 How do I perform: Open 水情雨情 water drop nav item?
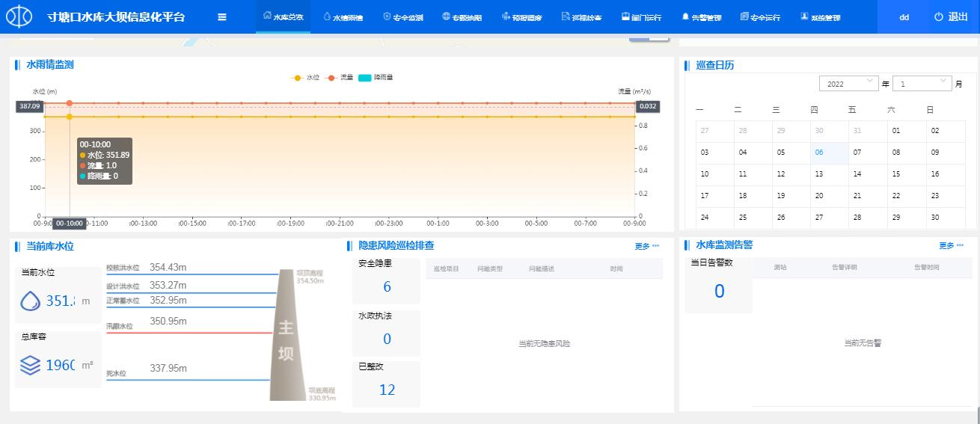(x=343, y=17)
